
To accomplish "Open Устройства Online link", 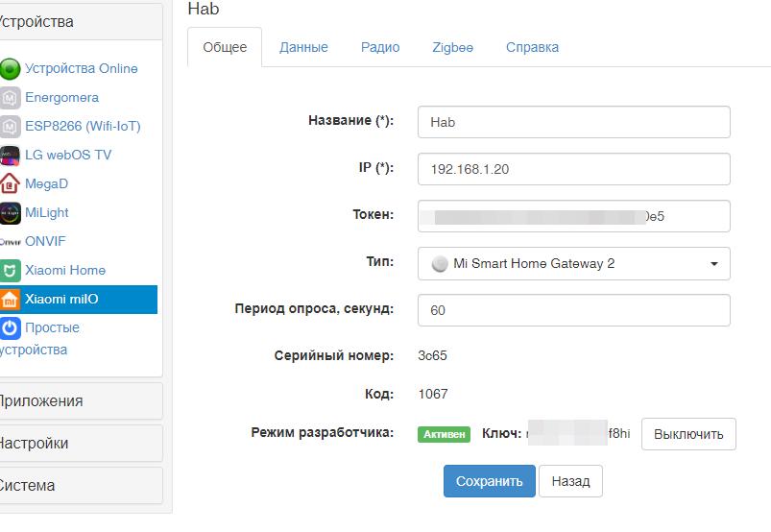I will click(81, 68).
